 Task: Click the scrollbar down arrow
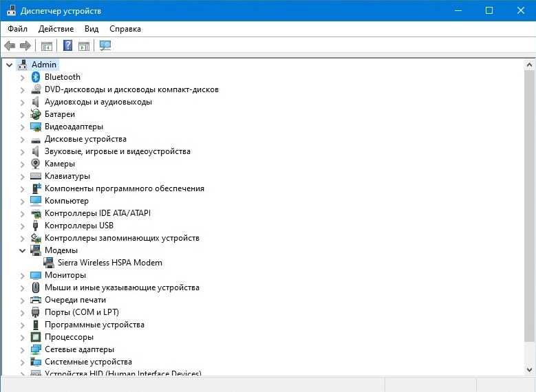[530, 369]
